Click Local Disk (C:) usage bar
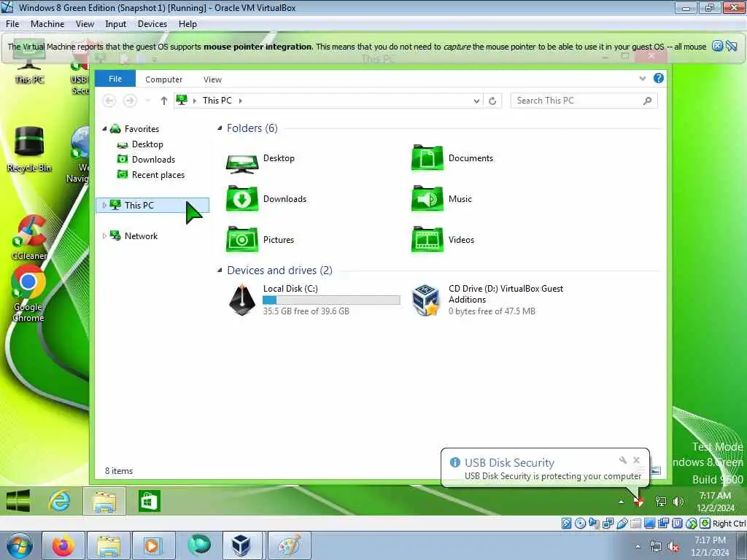The image size is (747, 560). pos(331,300)
